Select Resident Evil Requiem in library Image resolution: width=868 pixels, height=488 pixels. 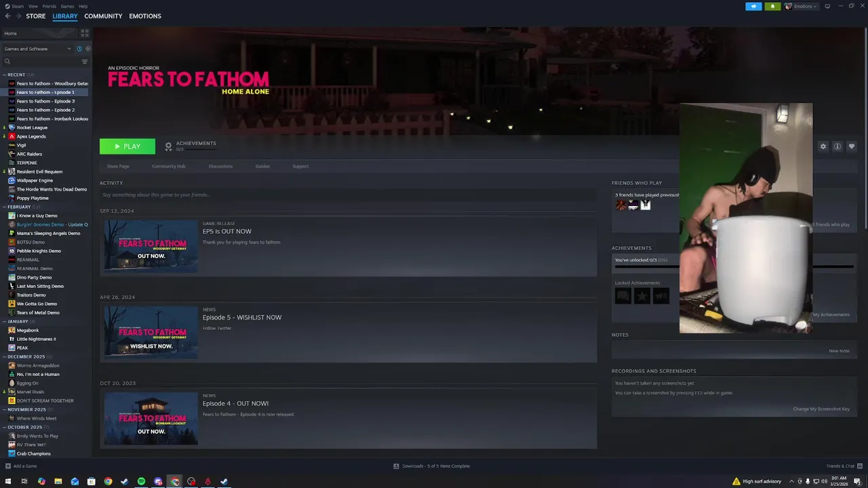[39, 171]
